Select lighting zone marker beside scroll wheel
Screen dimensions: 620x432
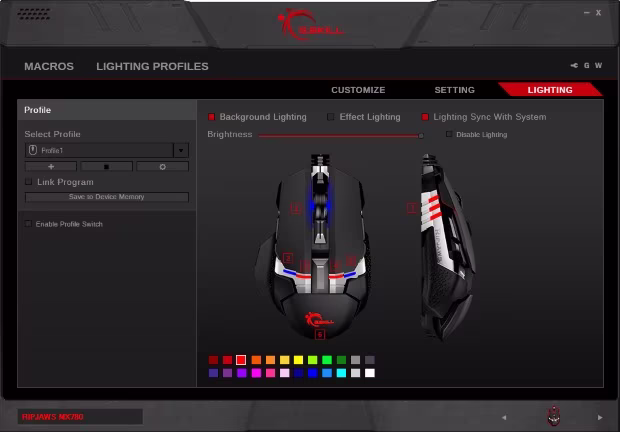pyautogui.click(x=296, y=208)
